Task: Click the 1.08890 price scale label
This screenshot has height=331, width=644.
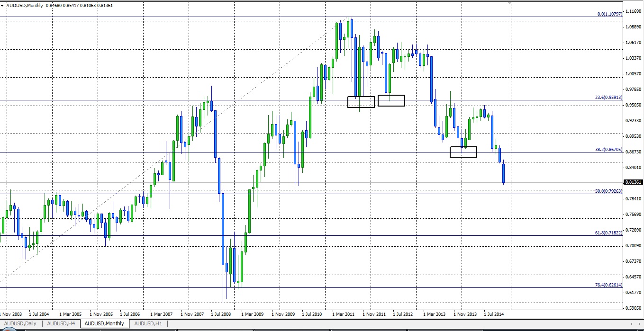Action: click(634, 27)
